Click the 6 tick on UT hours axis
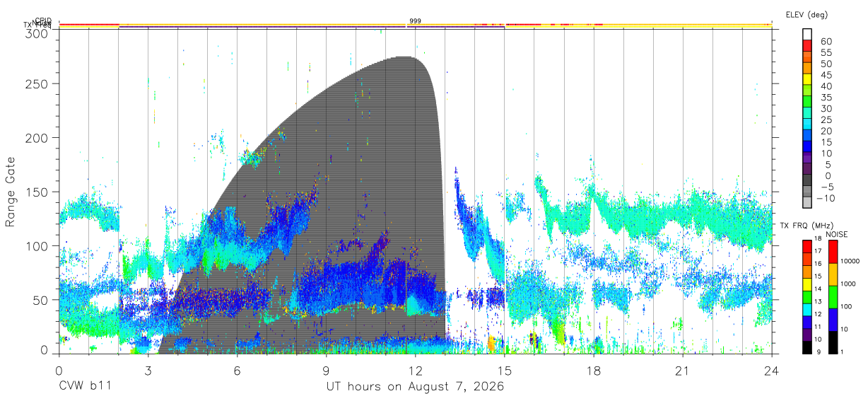The width and height of the screenshot is (868, 401). pos(237,371)
